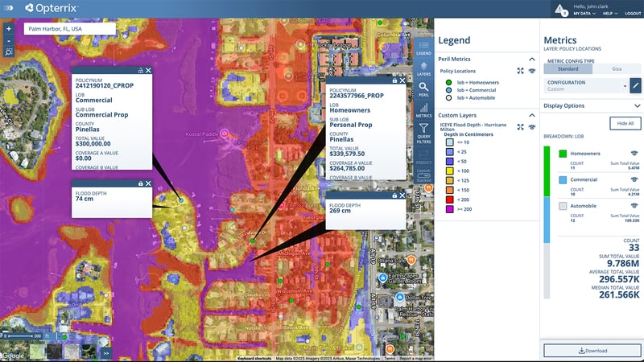Screen dimensions: 644x362
Task: Click the Ohana Cafe restaurant marker
Action: pyautogui.click(x=411, y=260)
